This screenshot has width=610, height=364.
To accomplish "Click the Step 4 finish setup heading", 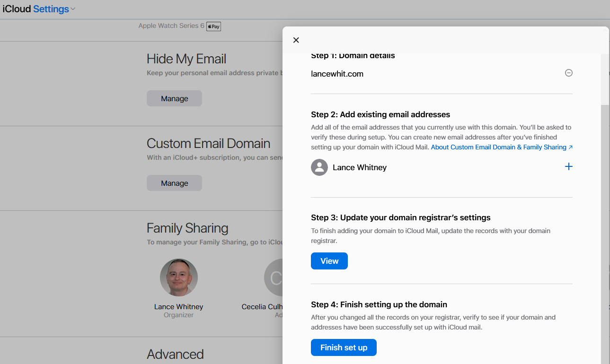I will [x=379, y=304].
